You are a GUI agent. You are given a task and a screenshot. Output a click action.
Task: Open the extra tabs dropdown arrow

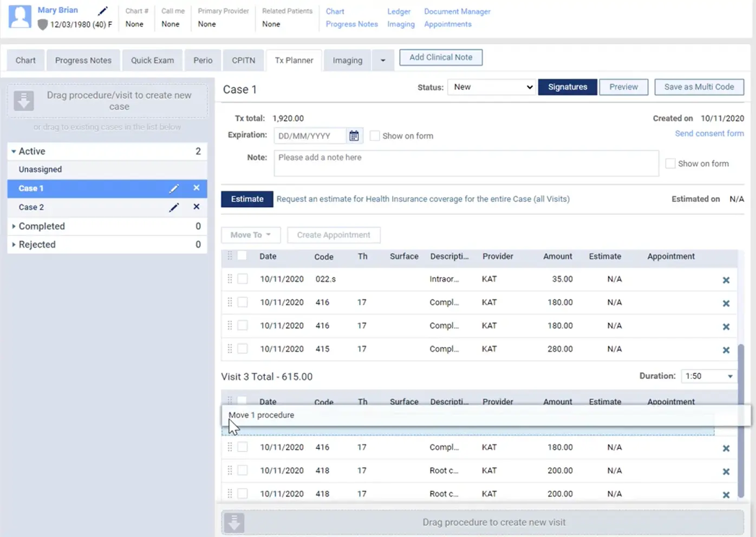click(x=383, y=61)
